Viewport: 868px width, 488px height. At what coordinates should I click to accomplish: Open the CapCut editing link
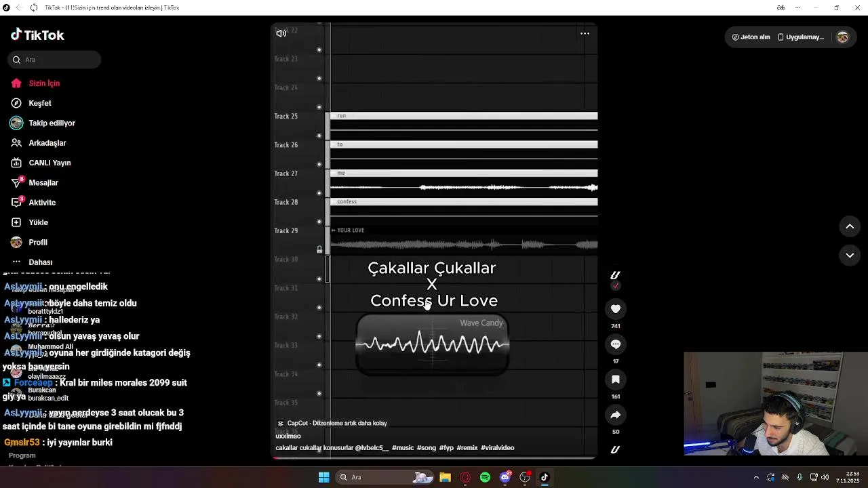point(332,423)
